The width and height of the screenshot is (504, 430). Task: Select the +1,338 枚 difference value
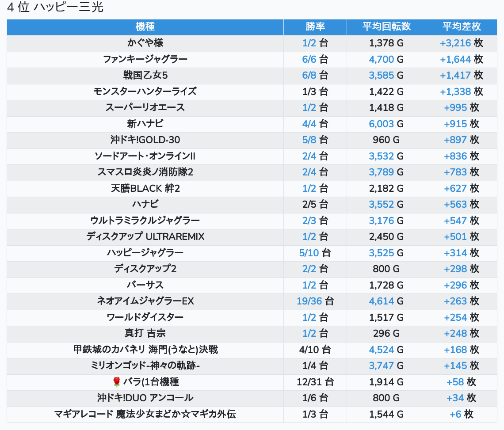pyautogui.click(x=462, y=92)
